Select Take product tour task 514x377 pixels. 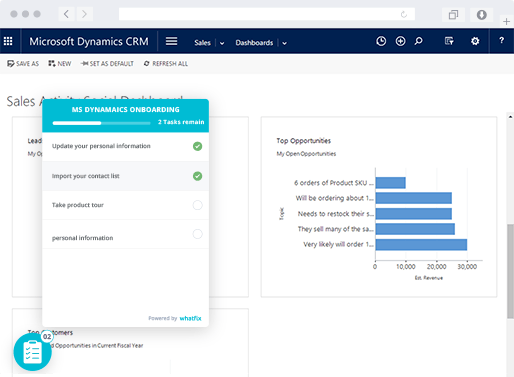pos(125,205)
